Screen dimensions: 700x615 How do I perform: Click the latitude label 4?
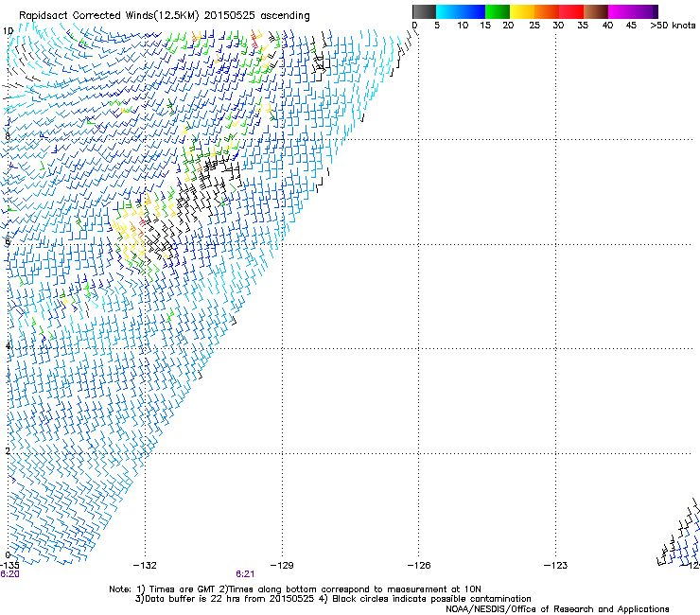[8, 346]
